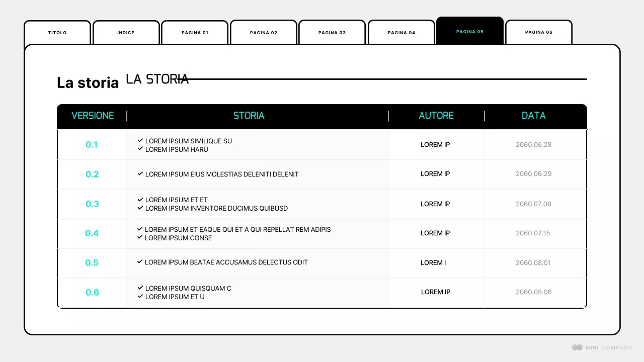Toggle the checkmark beside LOREM IPSUM ET EAQUE
Screen dimensions: 644x362
(x=140, y=229)
